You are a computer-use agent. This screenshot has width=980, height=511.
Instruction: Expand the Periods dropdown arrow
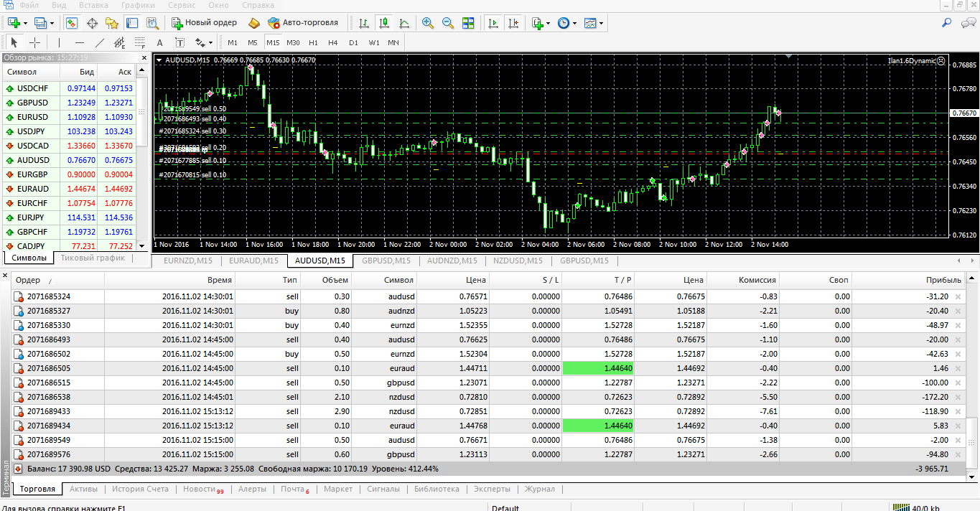pyautogui.click(x=575, y=23)
